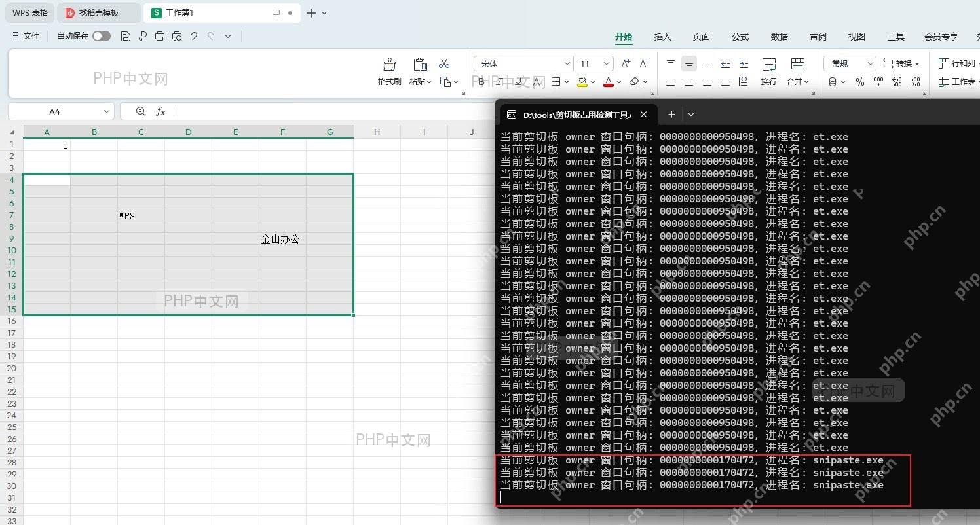Open the number format dropdown (常规)
This screenshot has height=525, width=980.
coord(870,63)
